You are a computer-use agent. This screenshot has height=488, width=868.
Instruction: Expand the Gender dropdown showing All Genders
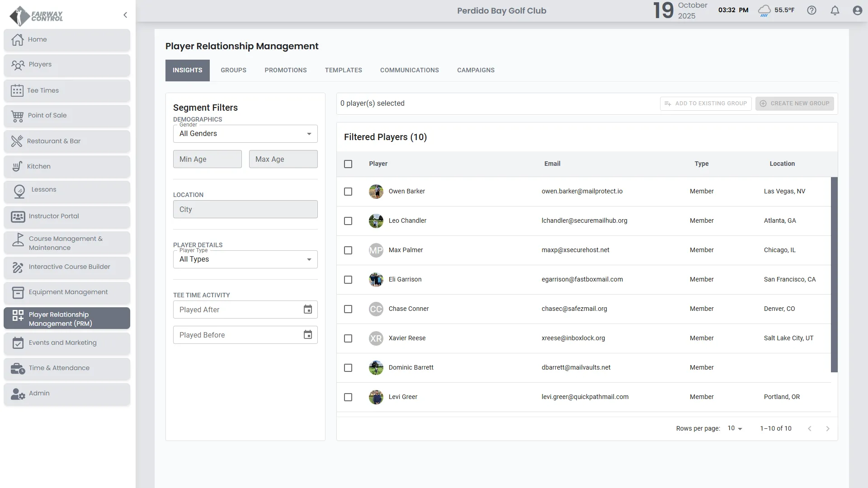point(245,134)
